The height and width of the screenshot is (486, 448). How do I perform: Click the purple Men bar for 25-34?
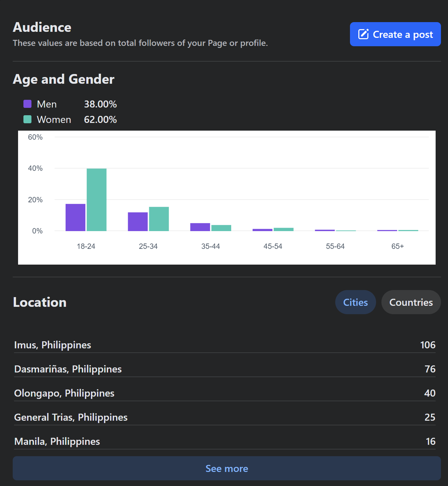(138, 222)
